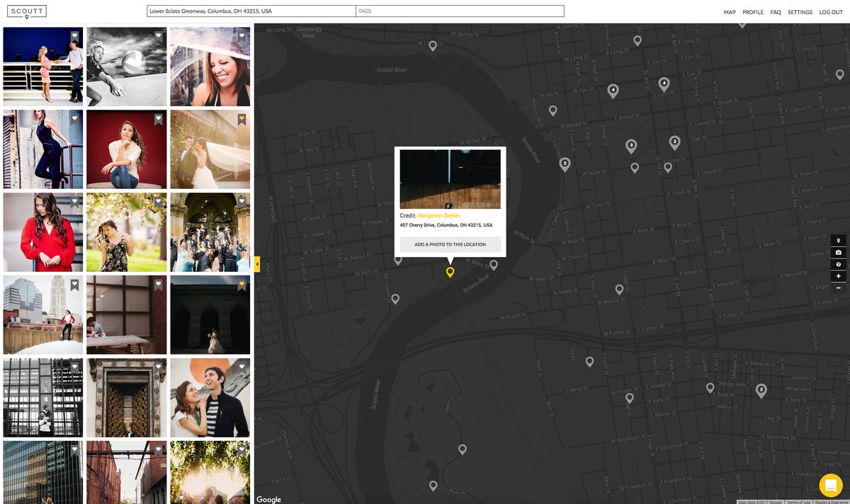Favorite the floral dress blossoms photo
The width and height of the screenshot is (850, 504).
point(158,202)
